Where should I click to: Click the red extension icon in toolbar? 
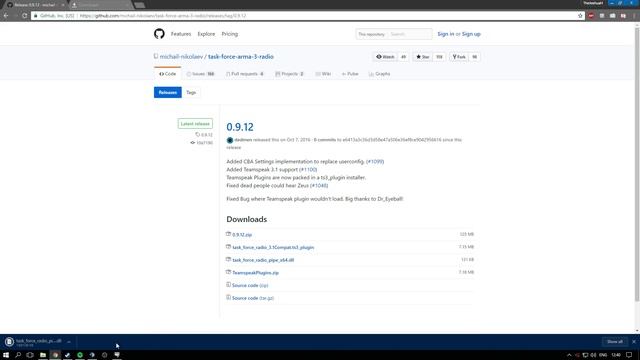(x=591, y=16)
